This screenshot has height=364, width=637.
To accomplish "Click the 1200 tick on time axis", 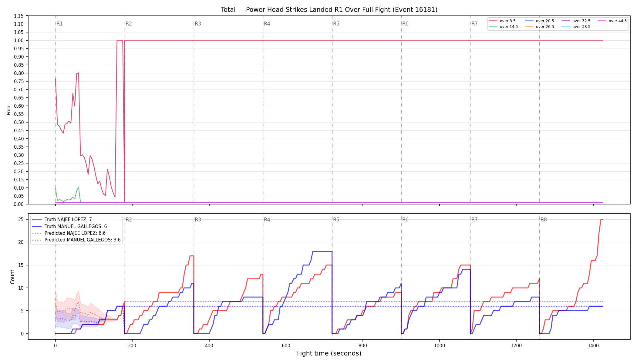I will point(516,345).
